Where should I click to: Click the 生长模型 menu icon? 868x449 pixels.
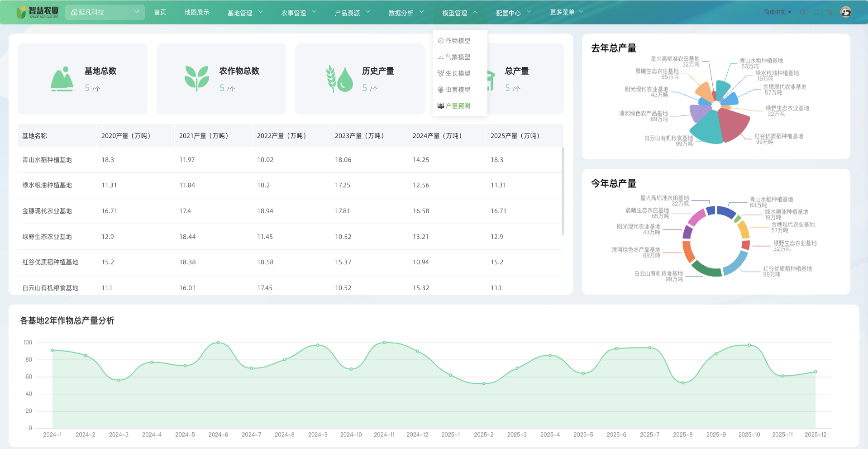pos(440,73)
